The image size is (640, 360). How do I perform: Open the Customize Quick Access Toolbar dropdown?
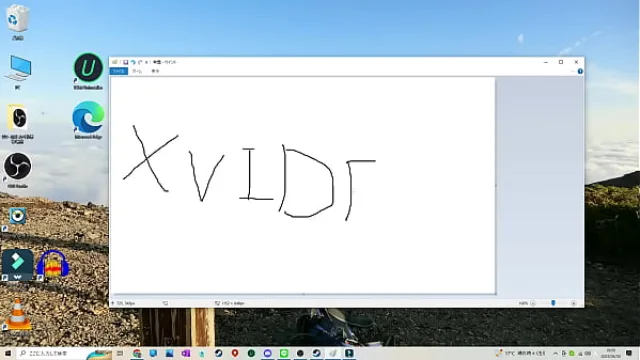(146, 62)
